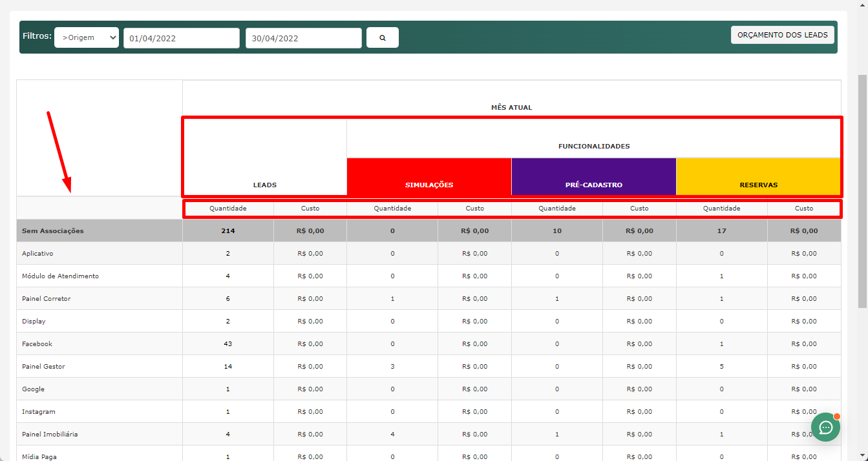Click Quantidade subheader under LEADS
Image resolution: width=868 pixels, height=461 pixels.
tap(228, 208)
